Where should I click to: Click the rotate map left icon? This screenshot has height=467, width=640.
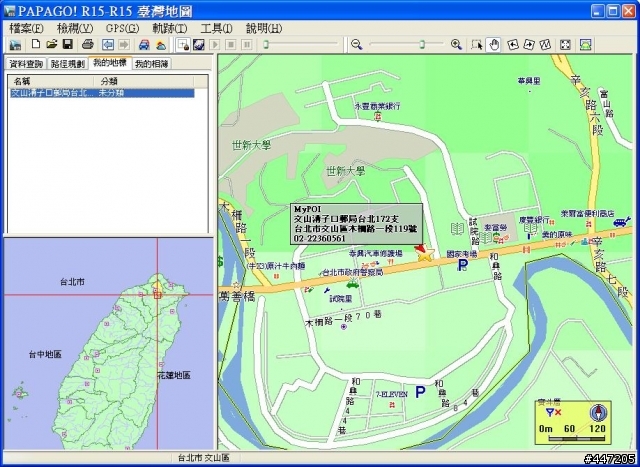pos(513,44)
